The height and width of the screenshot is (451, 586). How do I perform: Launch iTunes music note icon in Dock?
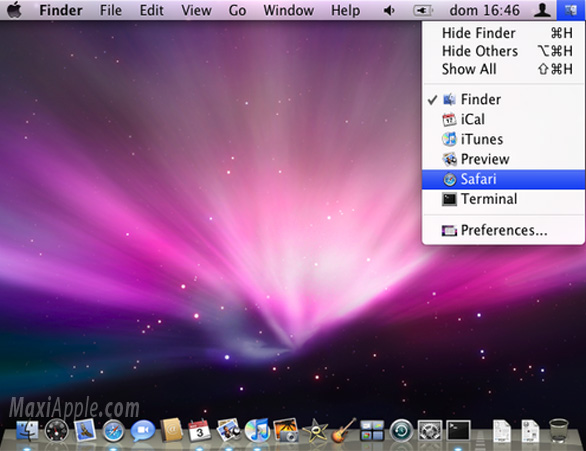(257, 430)
